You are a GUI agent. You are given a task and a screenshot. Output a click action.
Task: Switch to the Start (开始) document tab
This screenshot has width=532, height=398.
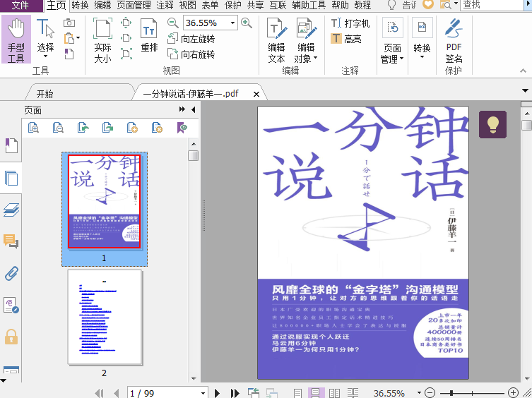(x=45, y=94)
